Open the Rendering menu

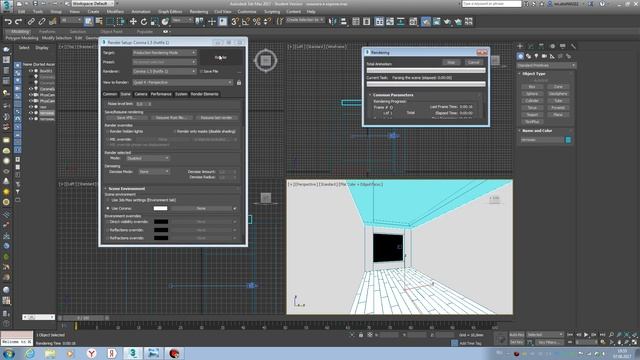(x=199, y=12)
